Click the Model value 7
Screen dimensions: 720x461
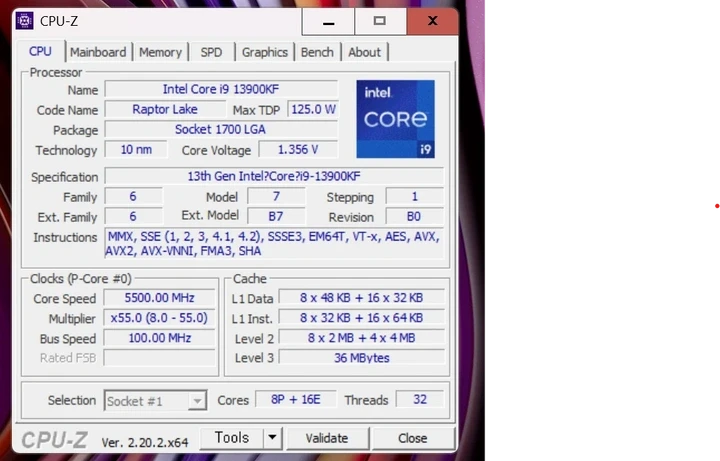276,197
